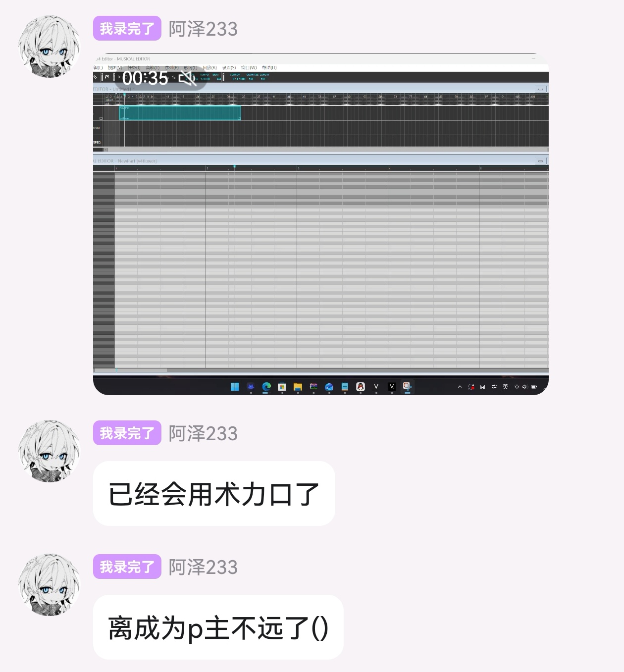
Task: Collapse the Musical Editor panel minimize box
Action: (540, 161)
